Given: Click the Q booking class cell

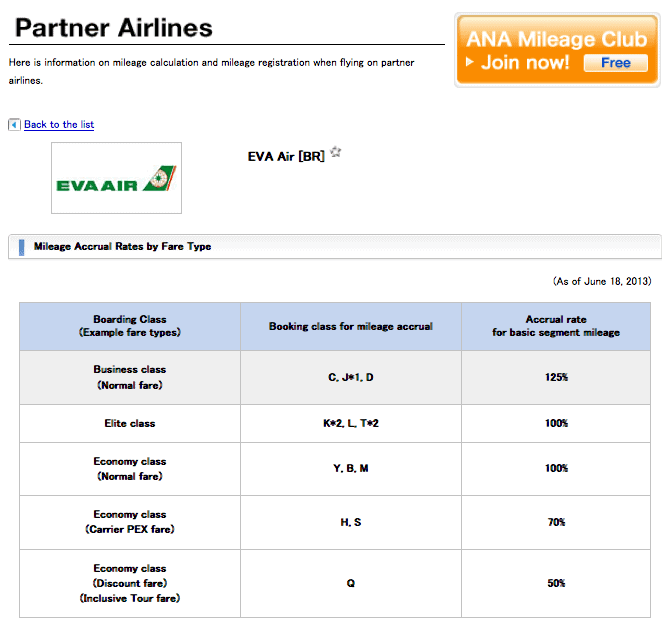Looking at the screenshot, I should (351, 583).
